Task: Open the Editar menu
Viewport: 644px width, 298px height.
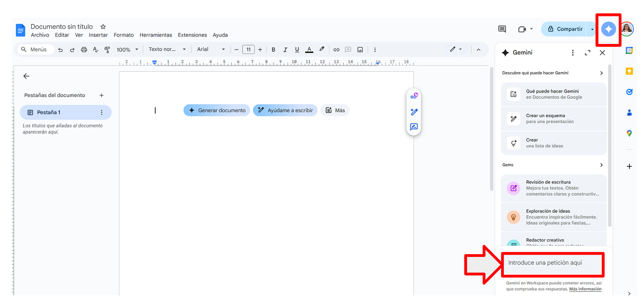Action: click(x=62, y=35)
